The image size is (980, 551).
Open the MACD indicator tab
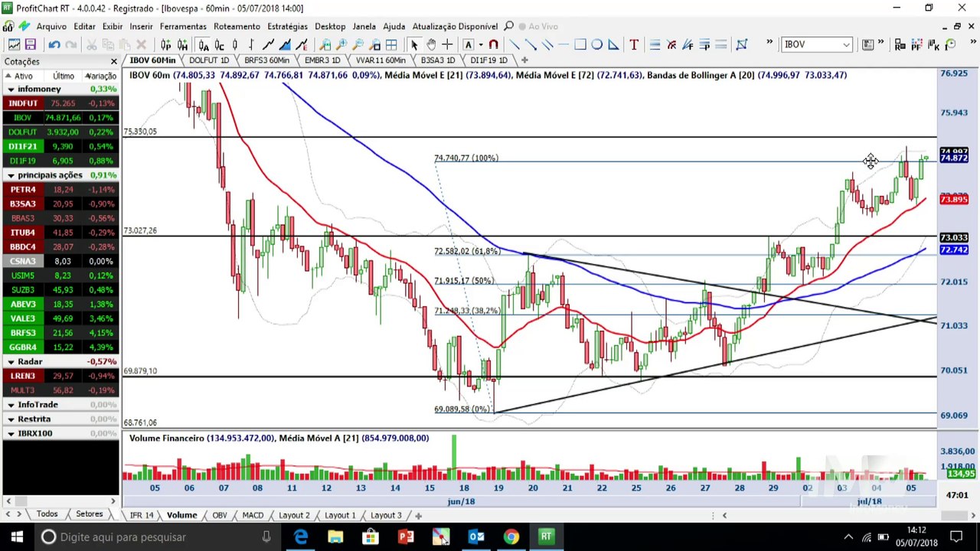point(253,515)
